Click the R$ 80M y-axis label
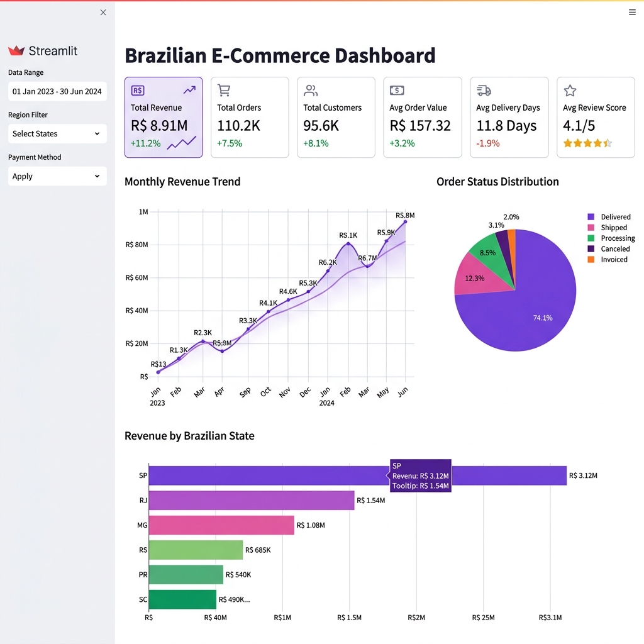Screen dimensions: 644x644 pos(136,245)
